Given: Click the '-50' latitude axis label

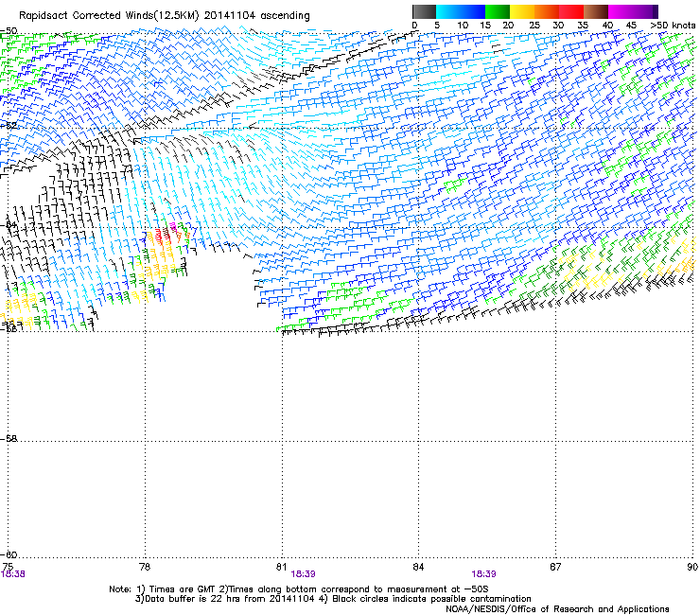Looking at the screenshot, I should [x=9, y=31].
